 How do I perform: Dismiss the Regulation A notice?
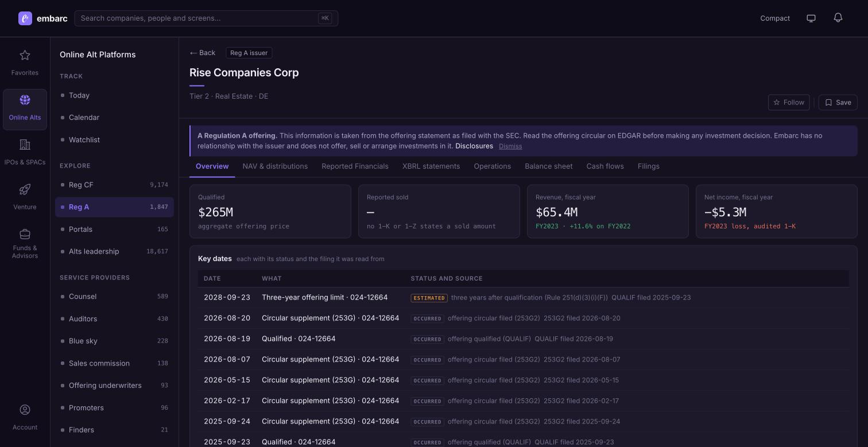pos(510,146)
